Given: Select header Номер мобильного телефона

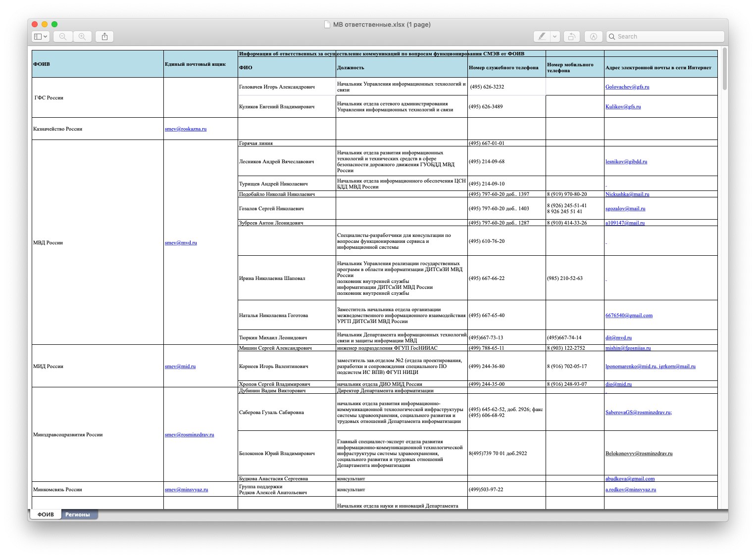Looking at the screenshot, I should coord(575,67).
